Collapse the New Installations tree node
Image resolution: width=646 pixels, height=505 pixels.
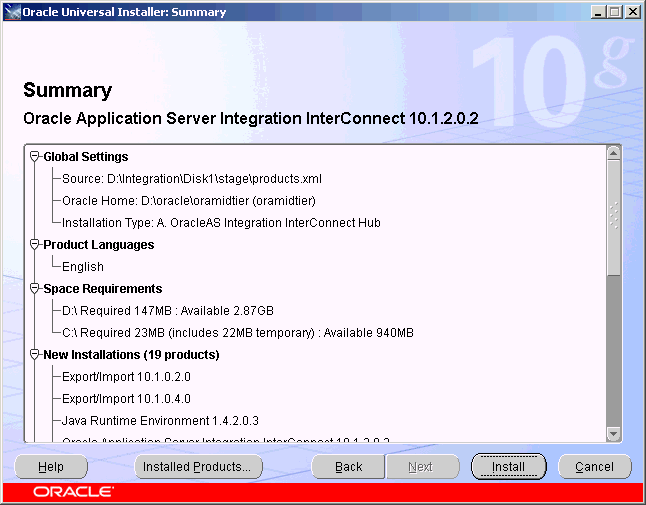click(x=35, y=355)
